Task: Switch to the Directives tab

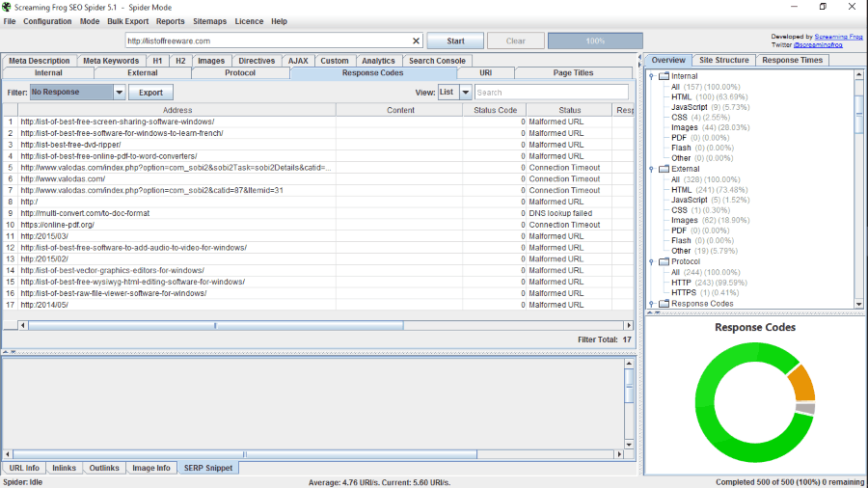Action: coord(257,61)
